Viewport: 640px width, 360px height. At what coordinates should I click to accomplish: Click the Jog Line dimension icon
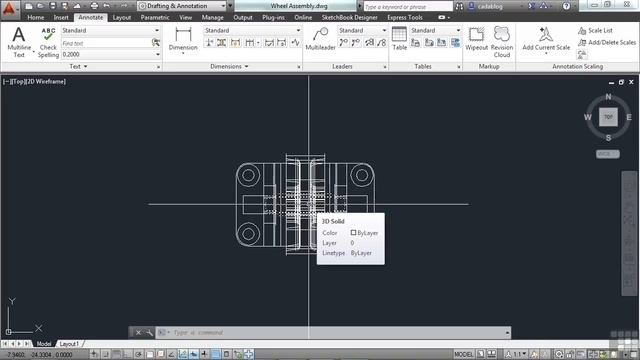[296, 42]
